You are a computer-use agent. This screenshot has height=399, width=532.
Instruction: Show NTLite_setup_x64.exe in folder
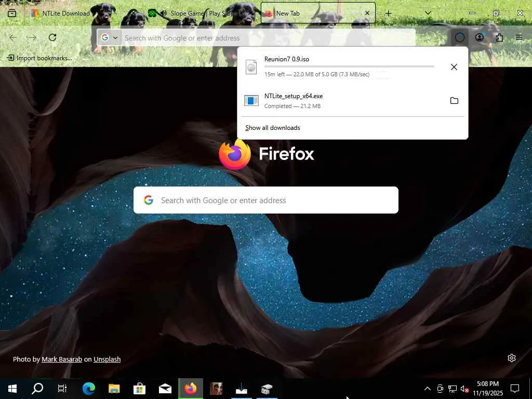(454, 100)
